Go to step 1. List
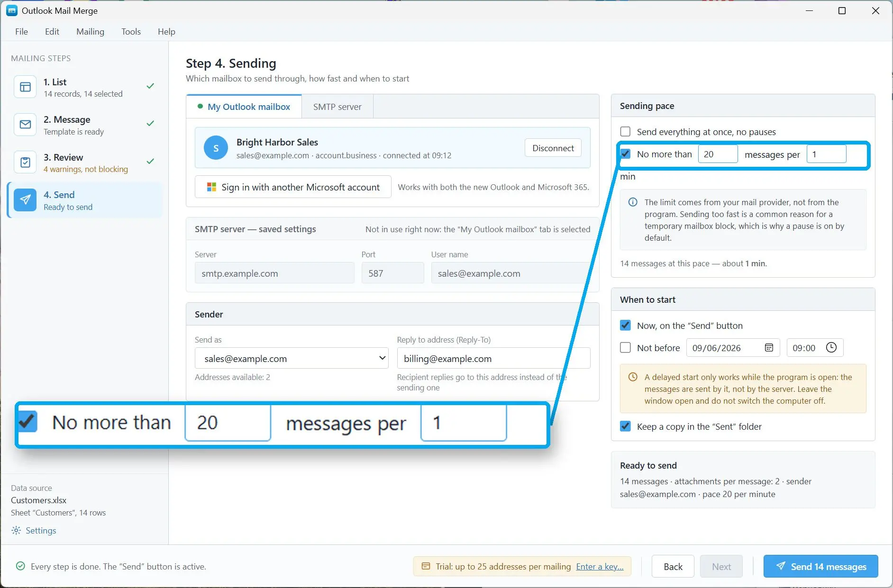The width and height of the screenshot is (893, 588). pos(84,87)
